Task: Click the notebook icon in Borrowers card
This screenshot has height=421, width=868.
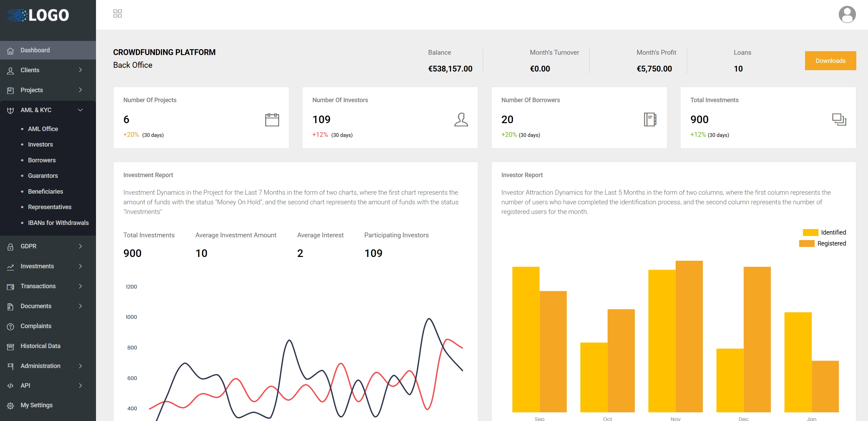Action: click(650, 120)
